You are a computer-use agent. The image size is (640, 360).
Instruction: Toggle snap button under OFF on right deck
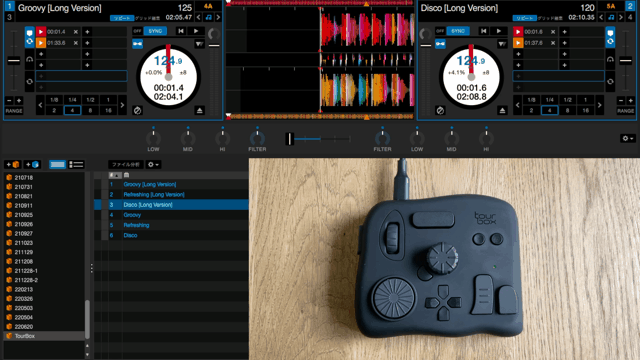click(x=440, y=44)
